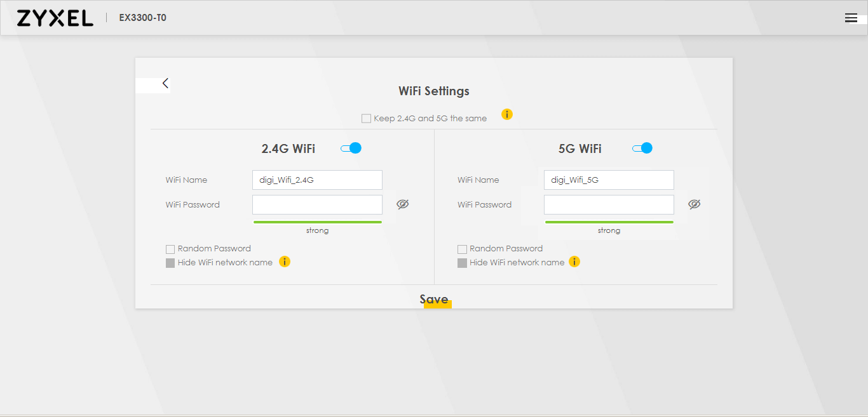Check Random Password for 5G WiFi
This screenshot has height=417, width=868.
tap(462, 249)
